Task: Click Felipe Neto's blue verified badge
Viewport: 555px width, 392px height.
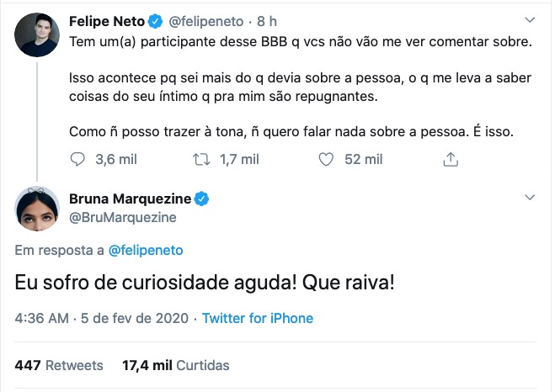Action: pyautogui.click(x=155, y=19)
